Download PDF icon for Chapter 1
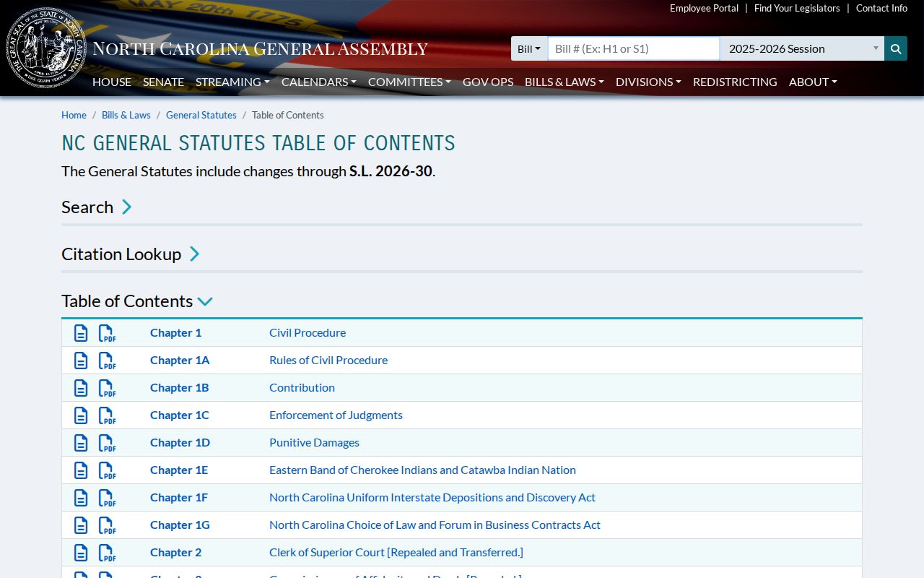Screen dimensions: 924x578 tap(107, 333)
